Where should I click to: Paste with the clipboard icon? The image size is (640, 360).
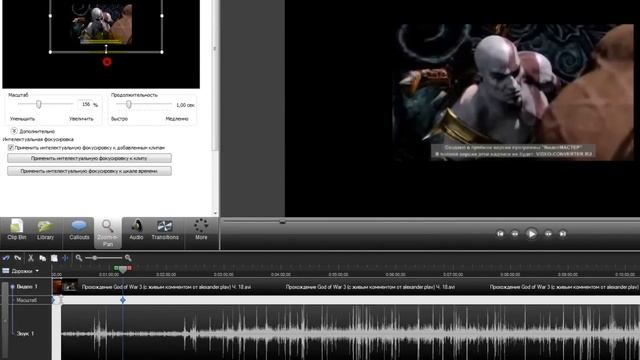pyautogui.click(x=54, y=258)
